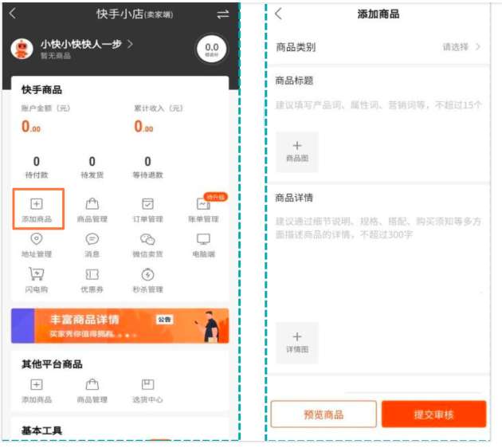Screen dimensions: 502x448
Task: Open 地址管理 address management
Action: point(37,246)
